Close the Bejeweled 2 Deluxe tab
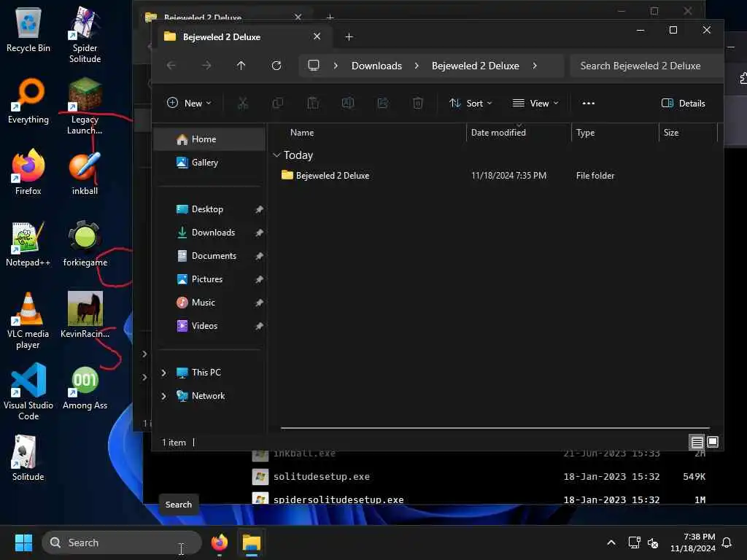Screen dimensions: 747x560 point(317,36)
